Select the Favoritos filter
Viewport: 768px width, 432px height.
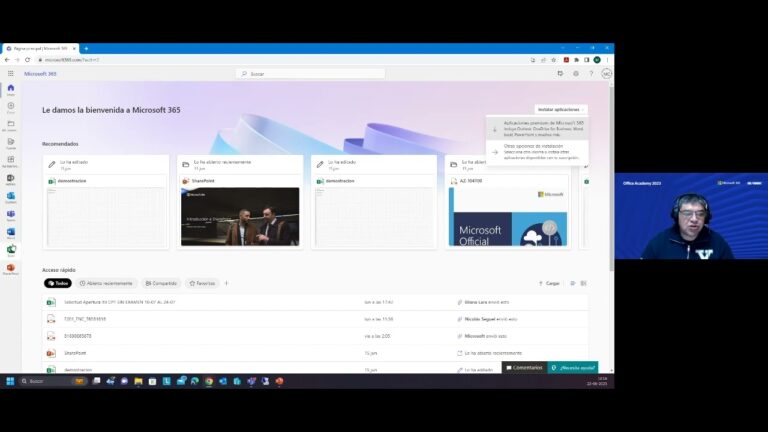pos(202,283)
